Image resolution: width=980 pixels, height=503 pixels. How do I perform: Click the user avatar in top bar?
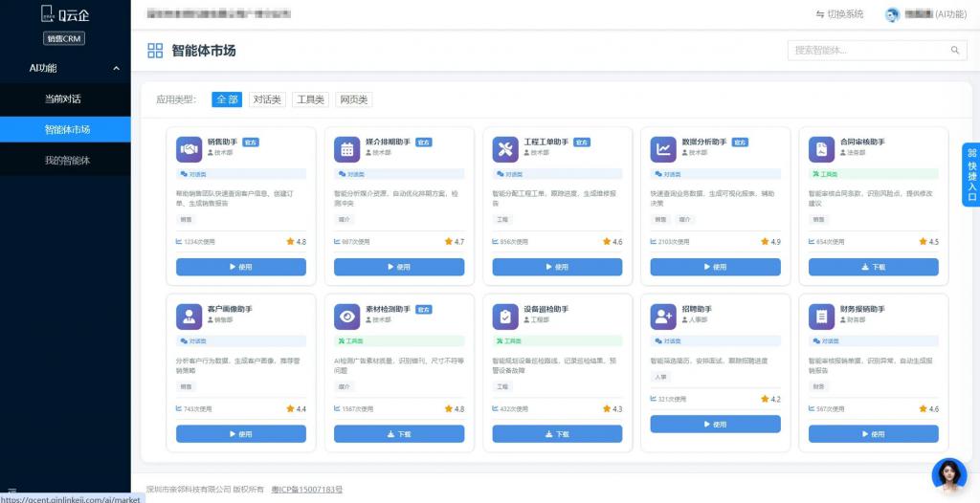[893, 14]
